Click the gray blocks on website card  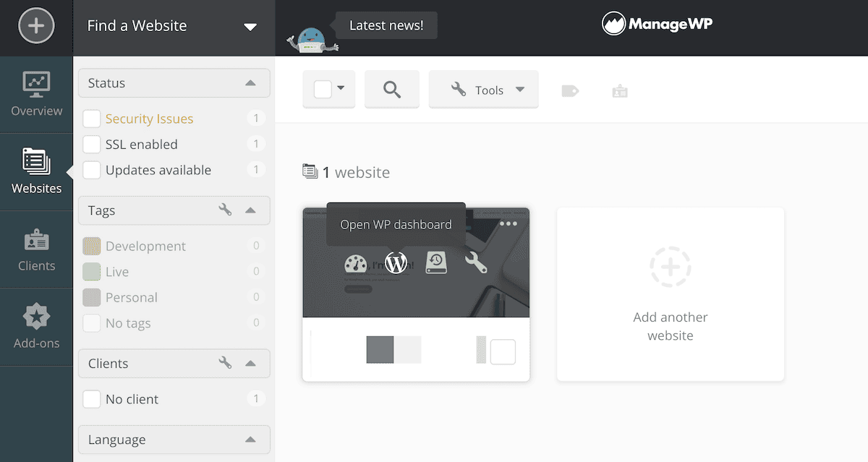393,350
